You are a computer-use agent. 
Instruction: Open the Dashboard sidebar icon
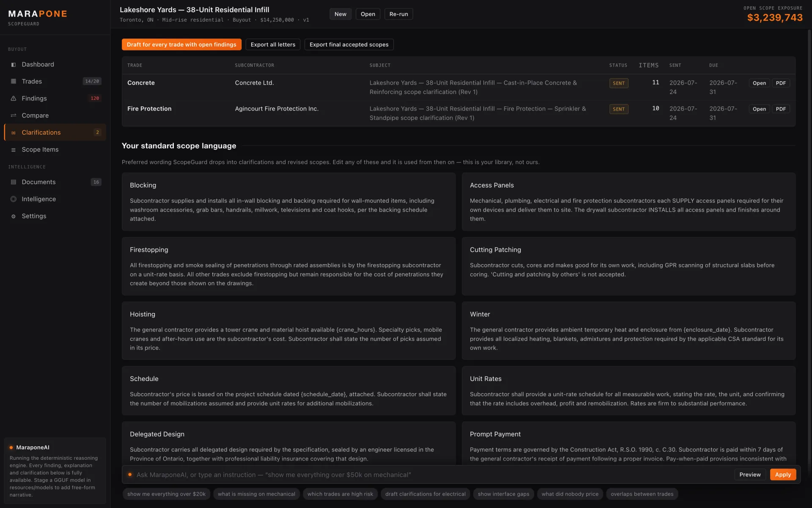coord(14,65)
